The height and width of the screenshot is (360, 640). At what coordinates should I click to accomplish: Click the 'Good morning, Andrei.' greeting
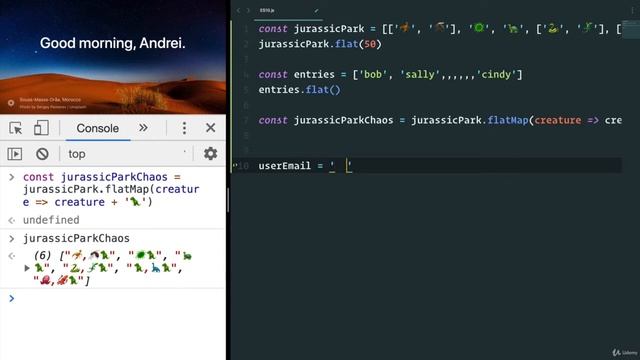113,43
